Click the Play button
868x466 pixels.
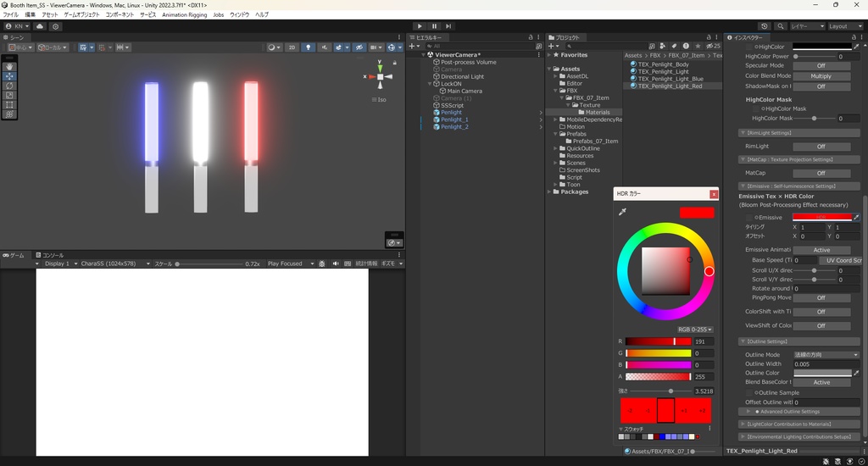[x=420, y=26]
